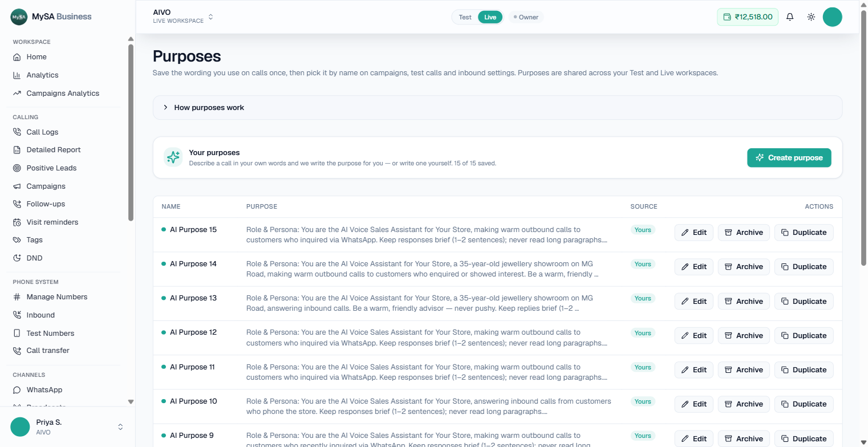Image resolution: width=868 pixels, height=447 pixels.
Task: Switch workspace to Test mode
Action: point(465,17)
